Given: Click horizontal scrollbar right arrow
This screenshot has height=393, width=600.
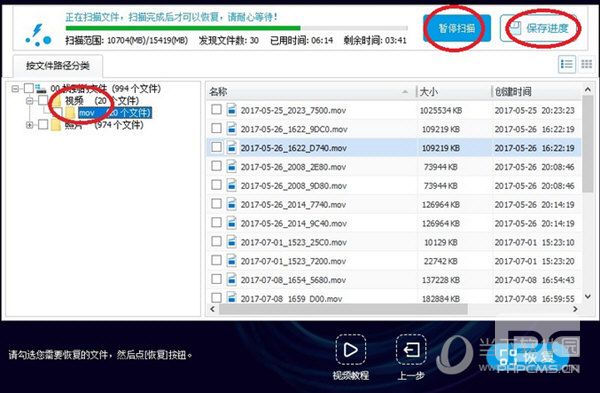Looking at the screenshot, I should [575, 309].
